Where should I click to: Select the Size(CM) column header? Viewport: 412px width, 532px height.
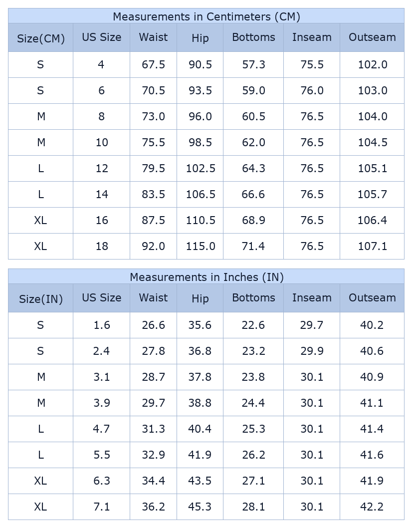(41, 38)
